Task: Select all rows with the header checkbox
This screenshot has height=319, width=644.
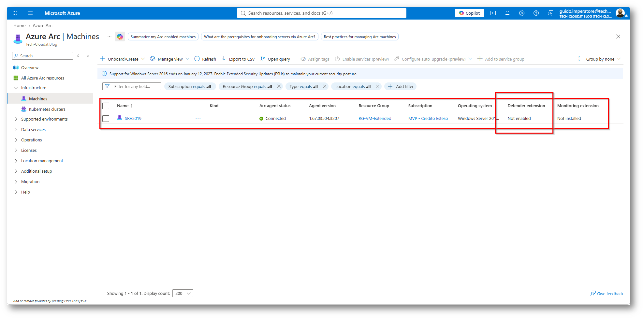Action: [106, 106]
